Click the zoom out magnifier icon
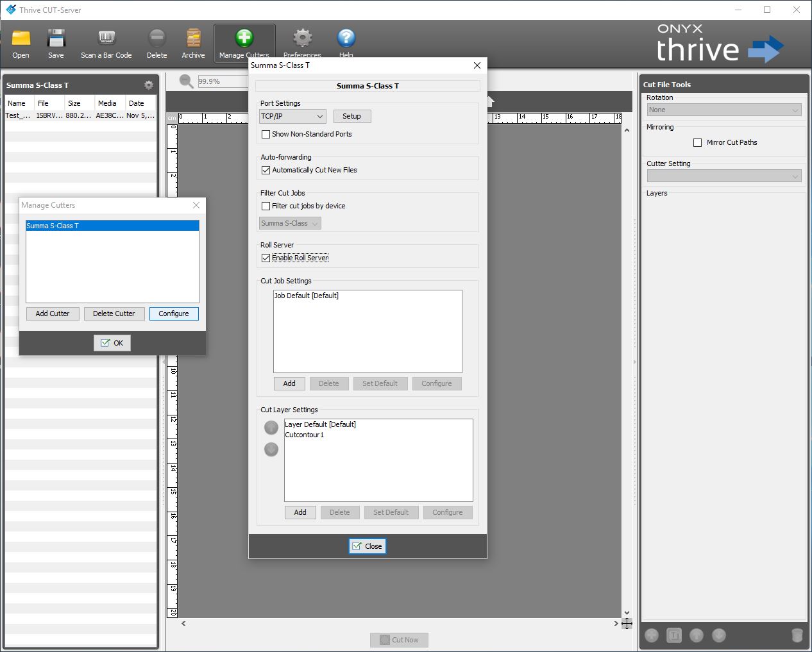This screenshot has height=652, width=812. click(186, 81)
